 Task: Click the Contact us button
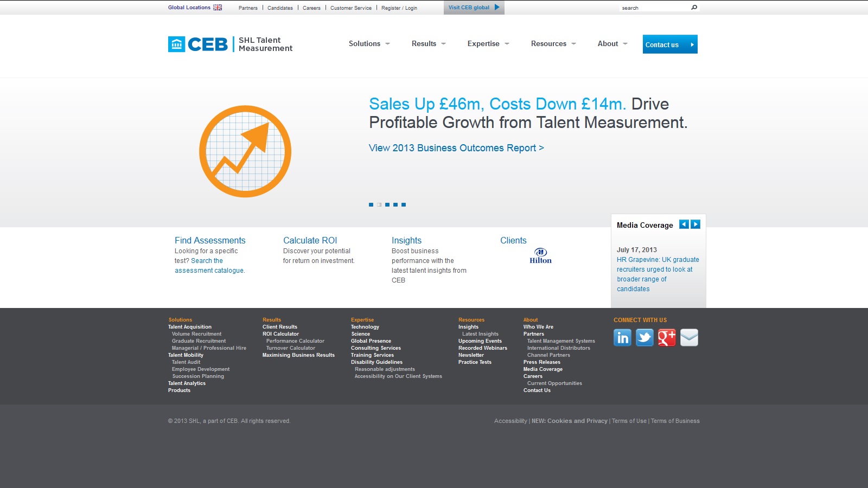(x=670, y=44)
